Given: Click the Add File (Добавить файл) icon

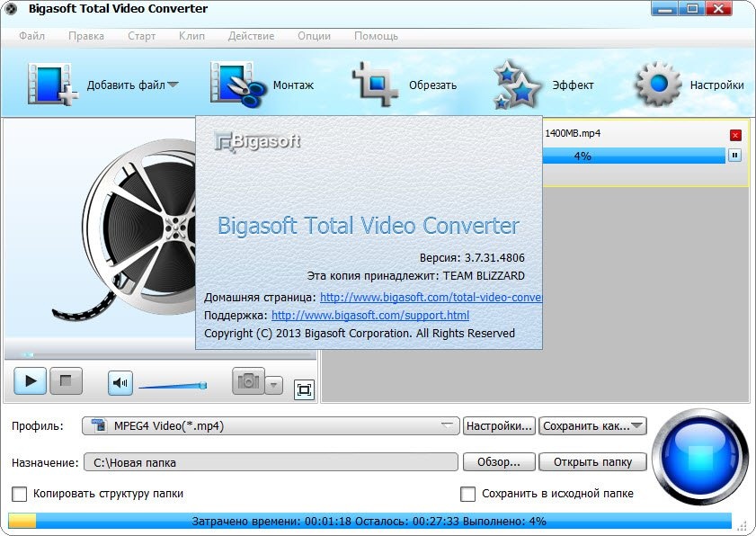Looking at the screenshot, I should pos(52,85).
